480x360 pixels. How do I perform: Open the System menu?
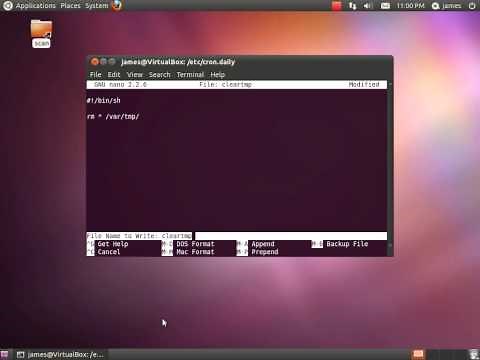96,6
